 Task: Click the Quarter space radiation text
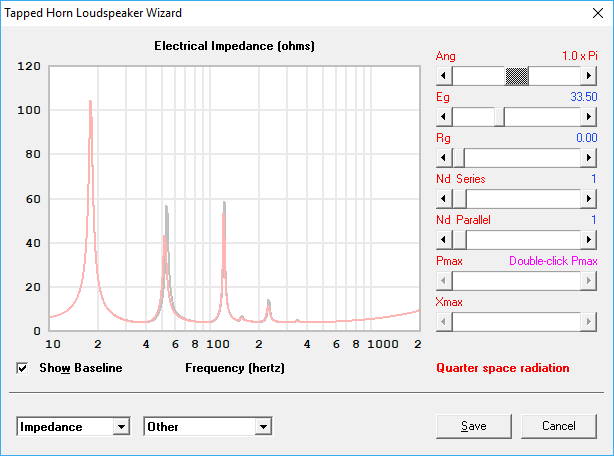click(503, 368)
